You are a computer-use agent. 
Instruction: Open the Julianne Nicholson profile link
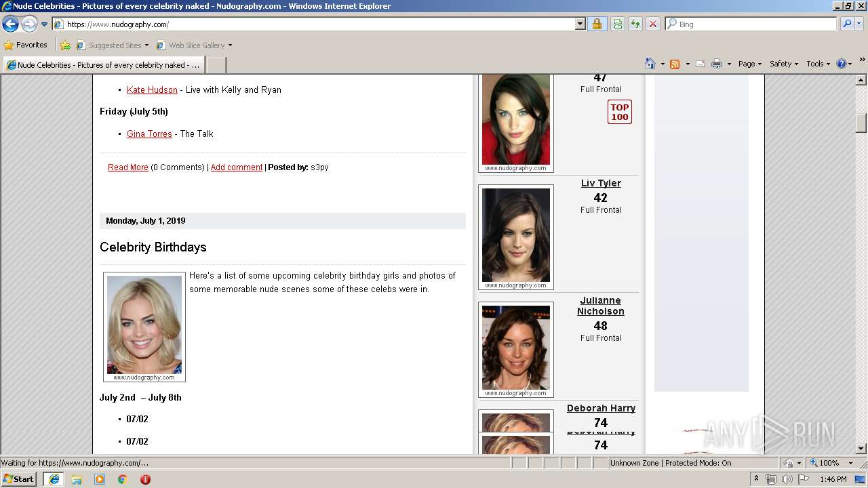tap(601, 306)
